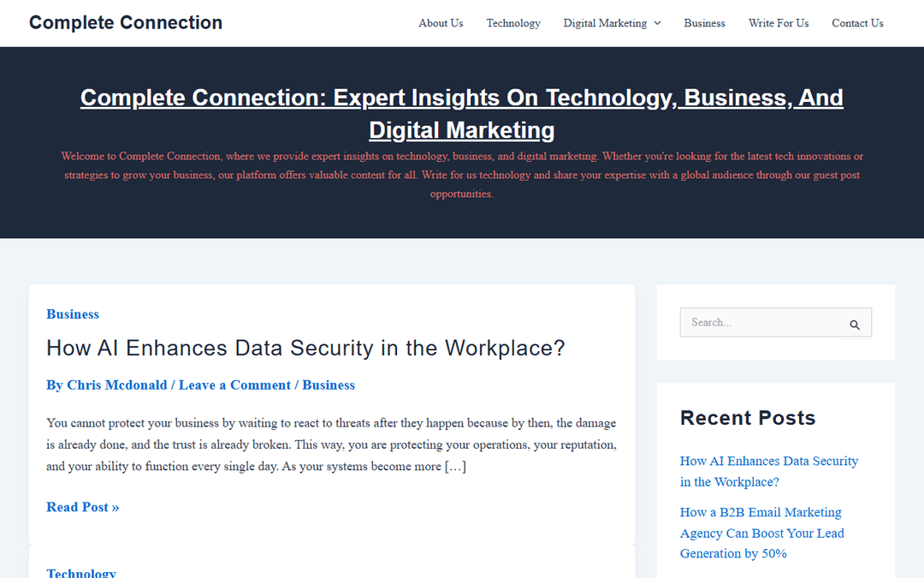
Task: Click the Recent Posts widget heading
Action: click(x=748, y=418)
